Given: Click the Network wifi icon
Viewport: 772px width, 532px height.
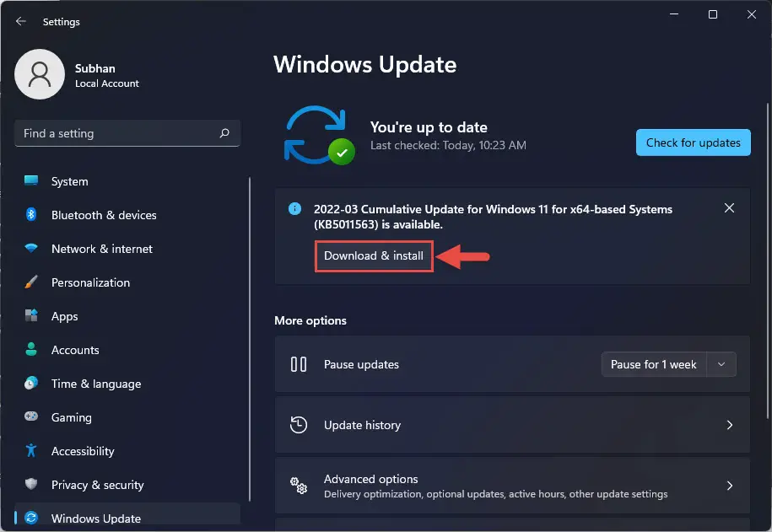Looking at the screenshot, I should click(x=31, y=248).
